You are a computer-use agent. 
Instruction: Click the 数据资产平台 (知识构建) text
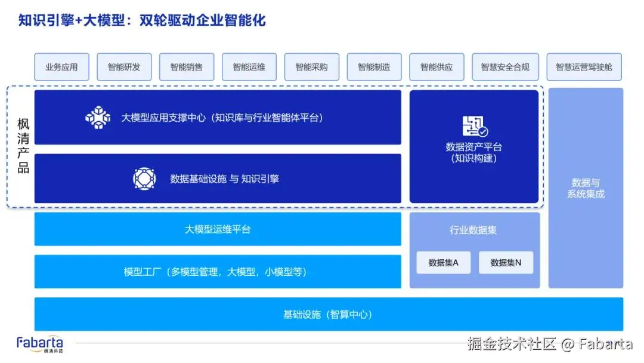(474, 152)
